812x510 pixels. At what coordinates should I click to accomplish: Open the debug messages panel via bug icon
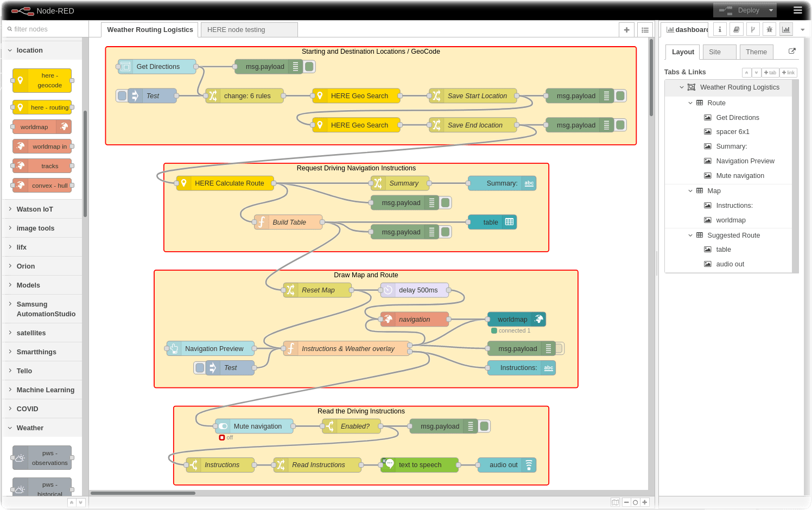pos(769,29)
